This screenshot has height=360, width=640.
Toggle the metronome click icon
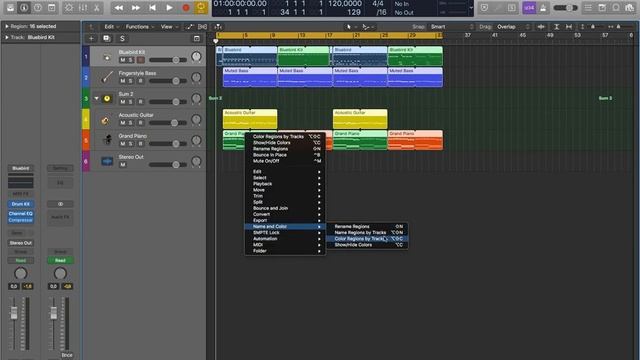tap(543, 8)
